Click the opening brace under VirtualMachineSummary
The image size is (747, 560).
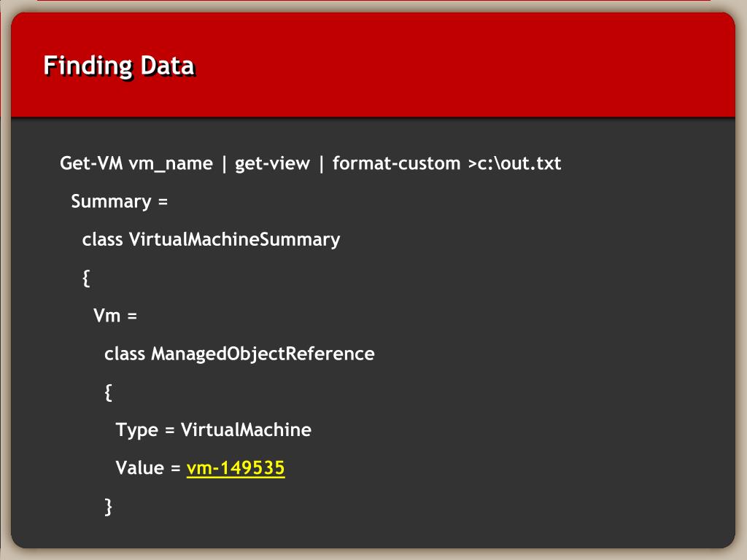pos(86,278)
